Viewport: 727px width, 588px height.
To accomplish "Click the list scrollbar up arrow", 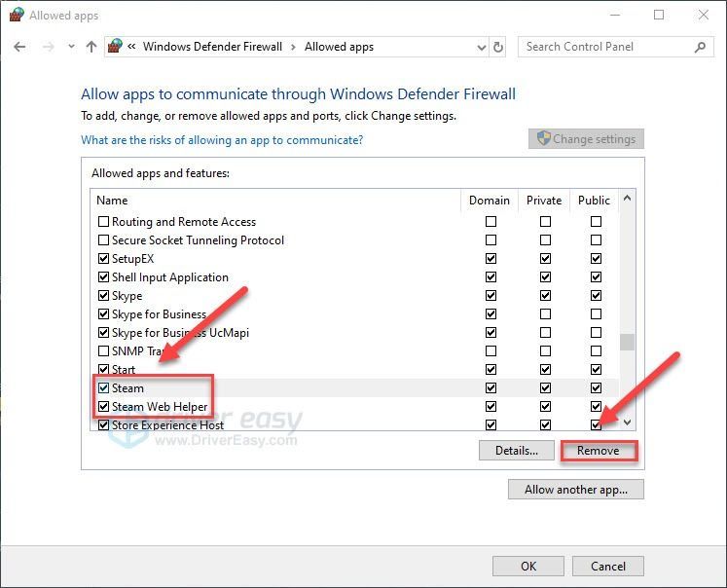I will click(x=628, y=198).
